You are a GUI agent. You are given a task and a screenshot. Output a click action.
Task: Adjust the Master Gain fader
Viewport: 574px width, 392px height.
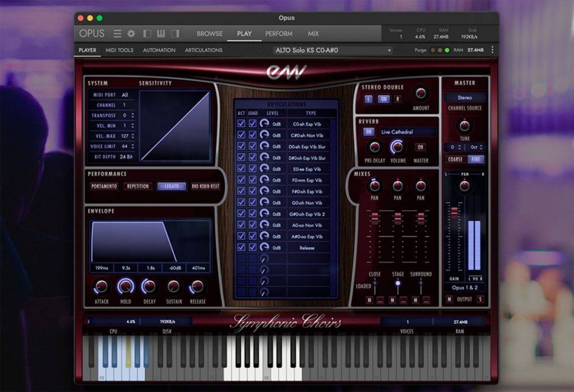pyautogui.click(x=454, y=212)
